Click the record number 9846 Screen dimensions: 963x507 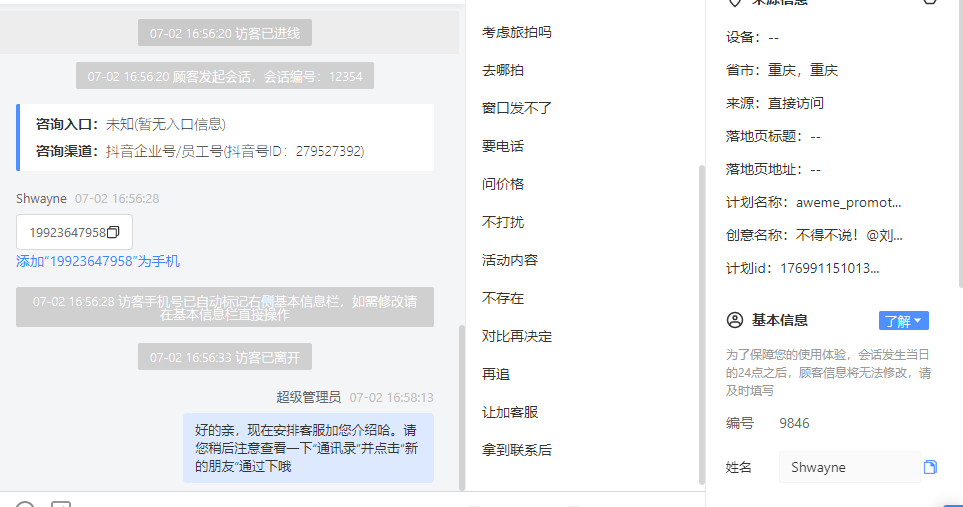794,423
